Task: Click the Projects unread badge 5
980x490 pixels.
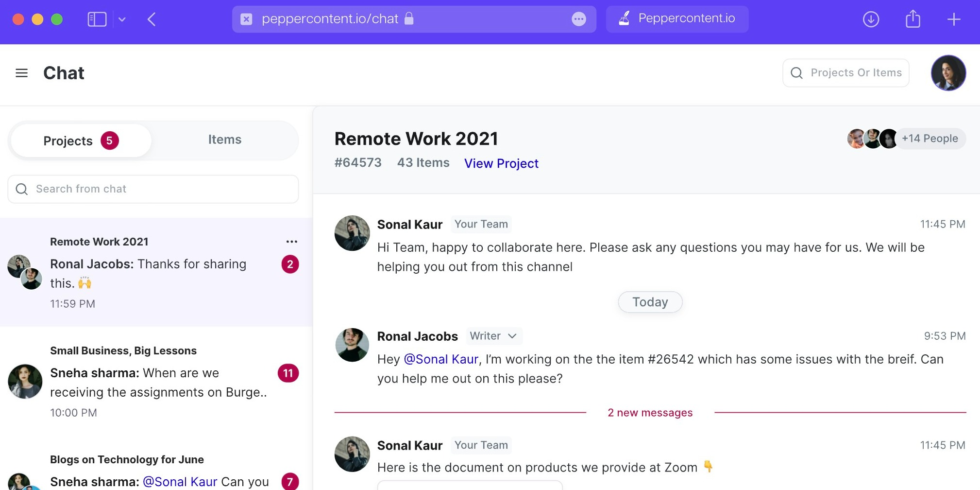Action: (110, 140)
